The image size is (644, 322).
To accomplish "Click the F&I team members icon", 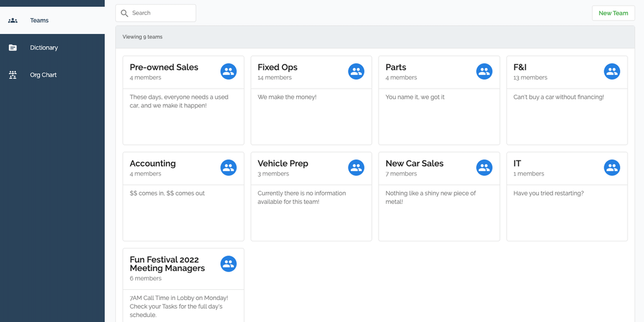I will pyautogui.click(x=611, y=72).
